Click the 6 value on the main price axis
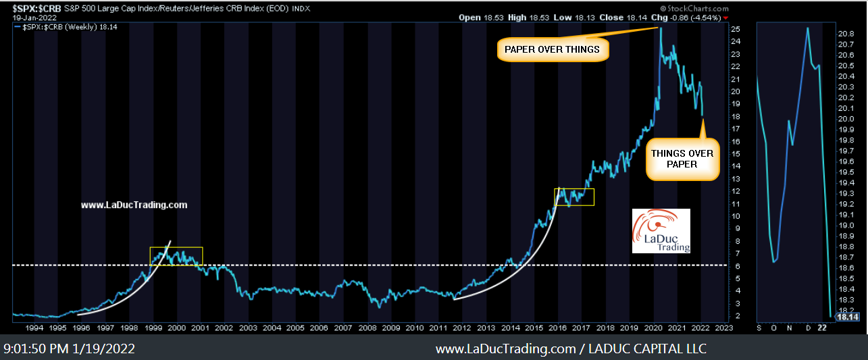868x360 pixels. tap(738, 266)
